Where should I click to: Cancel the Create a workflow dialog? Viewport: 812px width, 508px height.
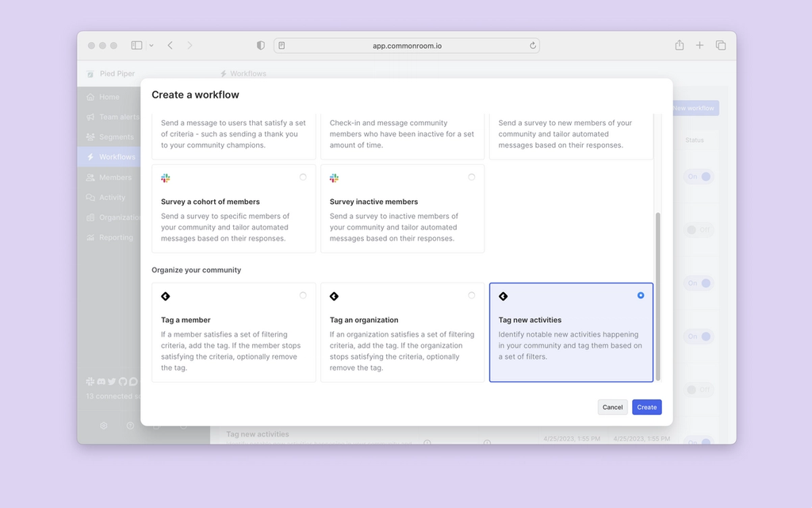(612, 406)
